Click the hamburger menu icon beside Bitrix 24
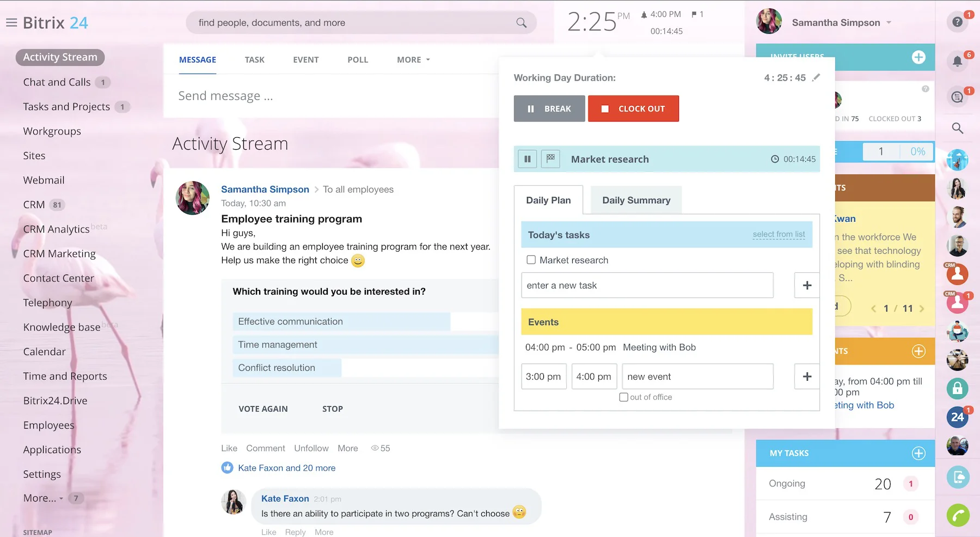The width and height of the screenshot is (980, 537). [x=11, y=23]
